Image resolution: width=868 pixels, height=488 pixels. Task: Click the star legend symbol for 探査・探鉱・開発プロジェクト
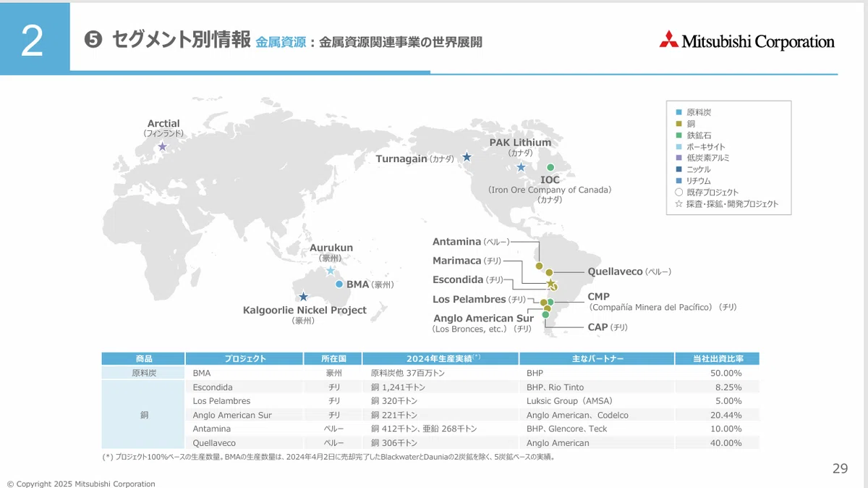678,204
